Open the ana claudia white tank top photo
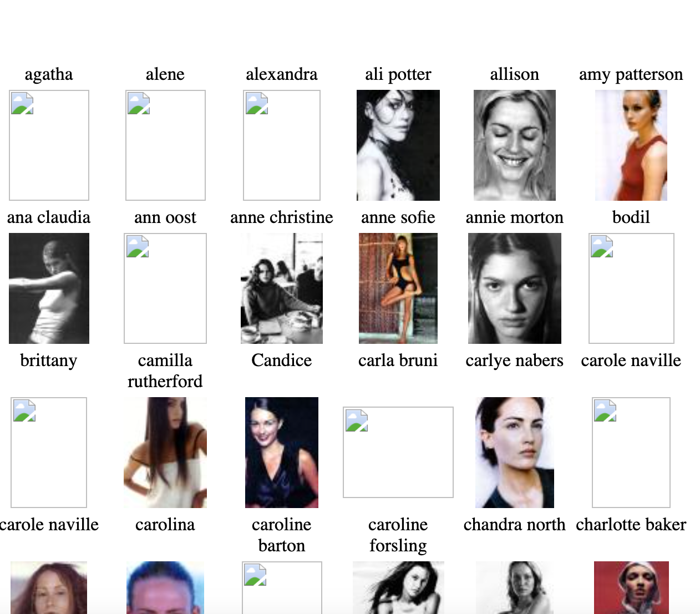This screenshot has width=700, height=614. tap(49, 288)
